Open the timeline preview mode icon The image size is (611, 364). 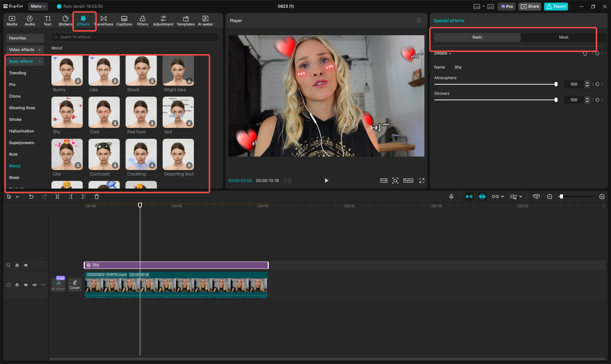pyautogui.click(x=536, y=197)
